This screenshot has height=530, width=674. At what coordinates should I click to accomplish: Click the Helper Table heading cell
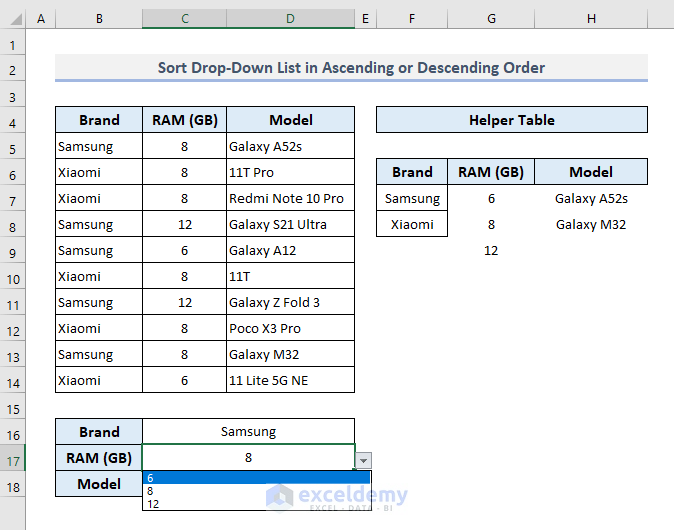[x=512, y=120]
